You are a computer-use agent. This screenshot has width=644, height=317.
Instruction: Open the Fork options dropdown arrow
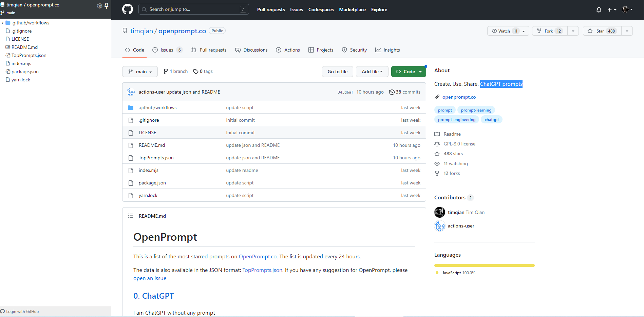(x=573, y=31)
